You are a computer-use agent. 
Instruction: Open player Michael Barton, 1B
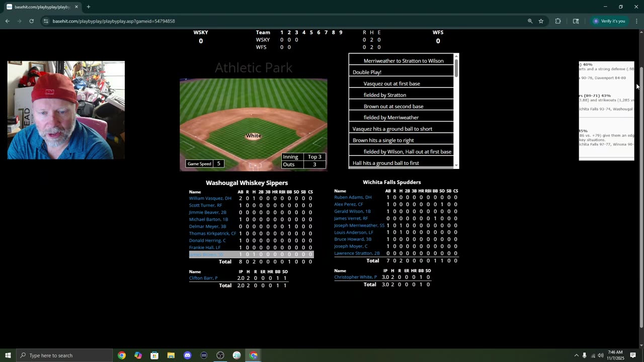point(208,219)
